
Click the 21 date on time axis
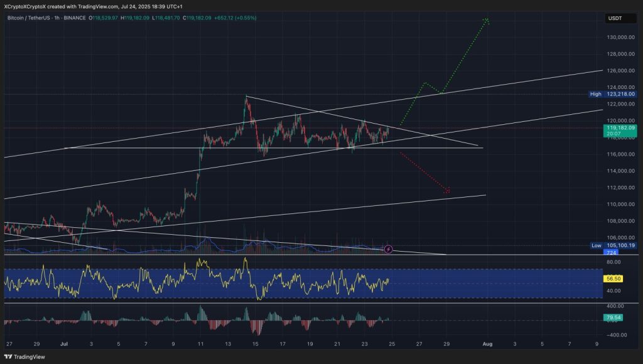pyautogui.click(x=337, y=345)
